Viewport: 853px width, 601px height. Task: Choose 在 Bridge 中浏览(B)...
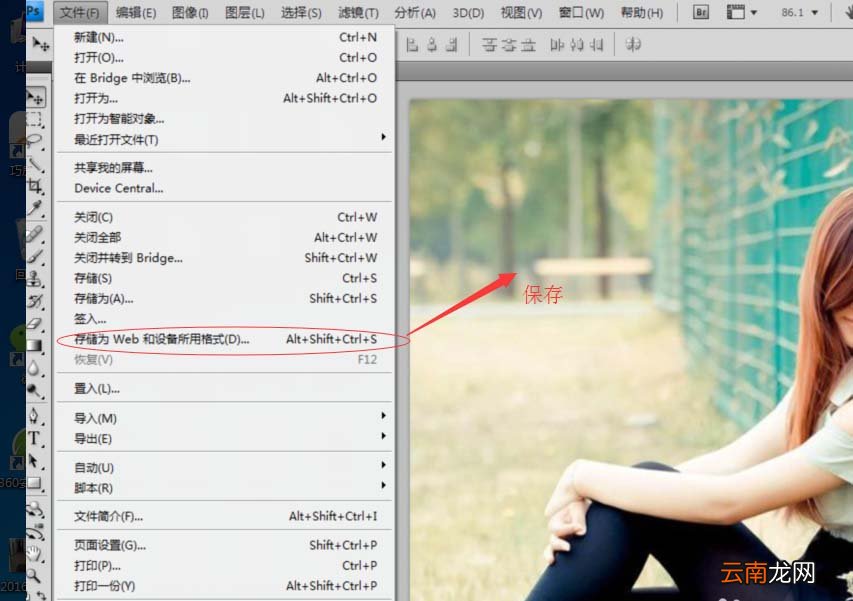tap(225, 78)
